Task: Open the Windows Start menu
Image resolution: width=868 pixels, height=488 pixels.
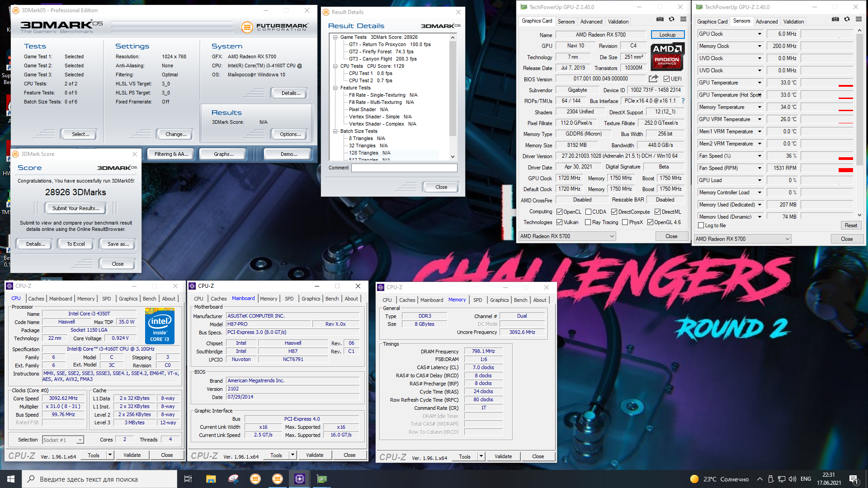Action: click(11, 479)
